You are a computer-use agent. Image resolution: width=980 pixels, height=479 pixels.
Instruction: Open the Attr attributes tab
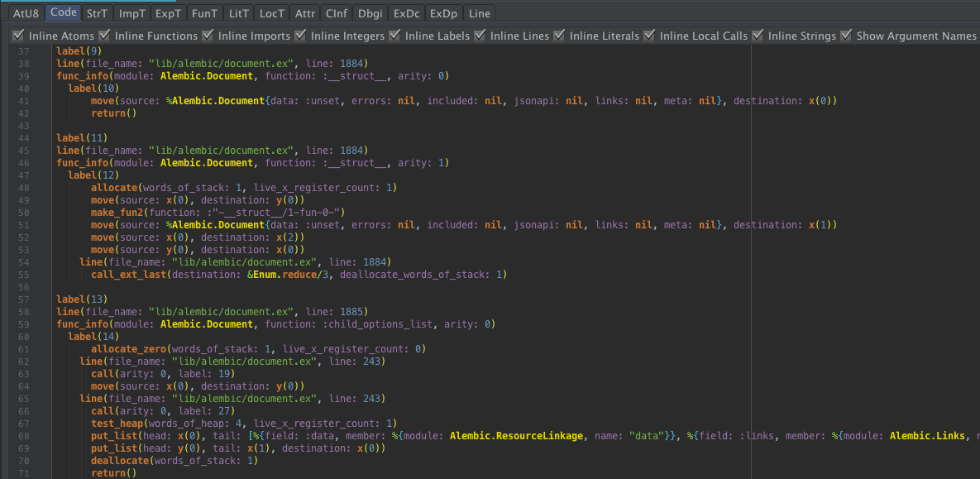click(305, 13)
